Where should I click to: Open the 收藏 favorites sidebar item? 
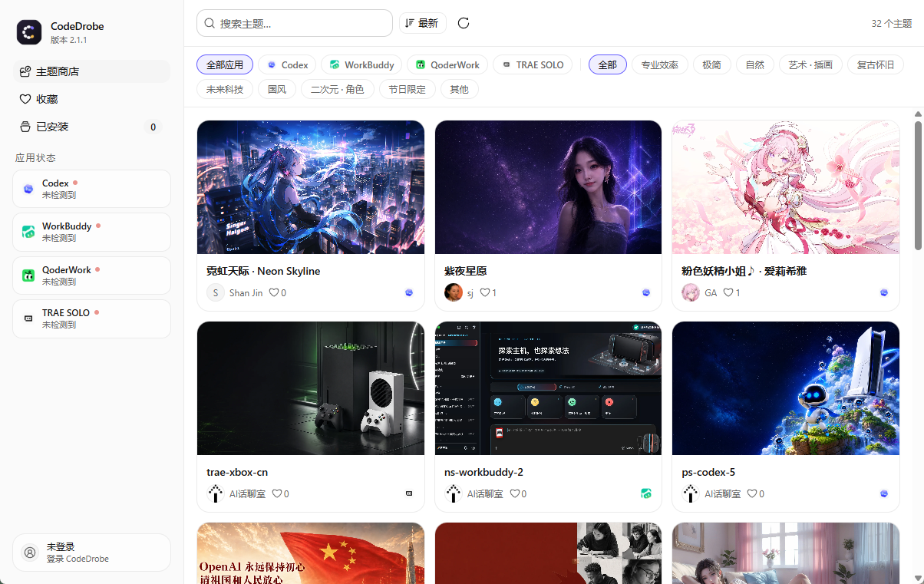point(92,99)
